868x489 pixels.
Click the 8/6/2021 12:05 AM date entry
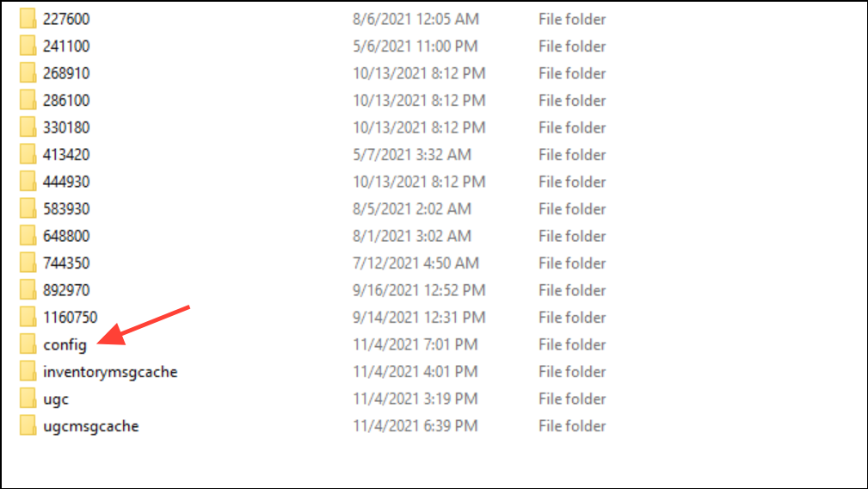pos(416,19)
